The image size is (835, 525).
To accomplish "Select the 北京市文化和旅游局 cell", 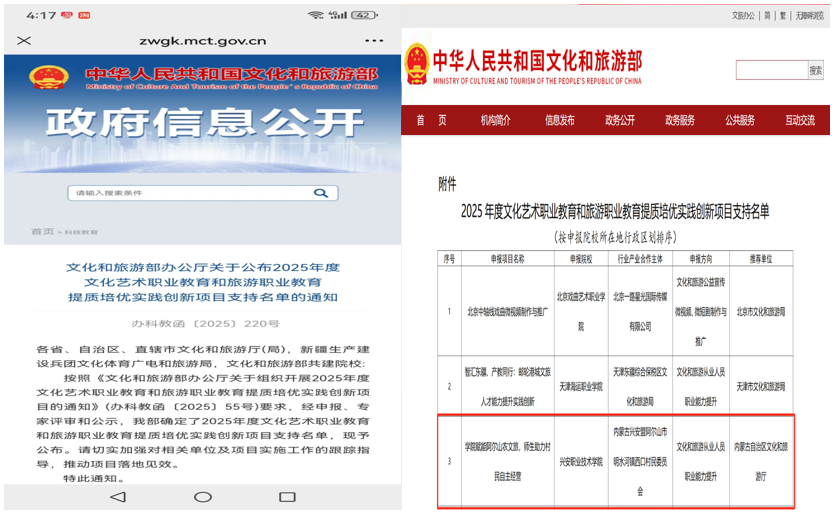I will (x=761, y=311).
